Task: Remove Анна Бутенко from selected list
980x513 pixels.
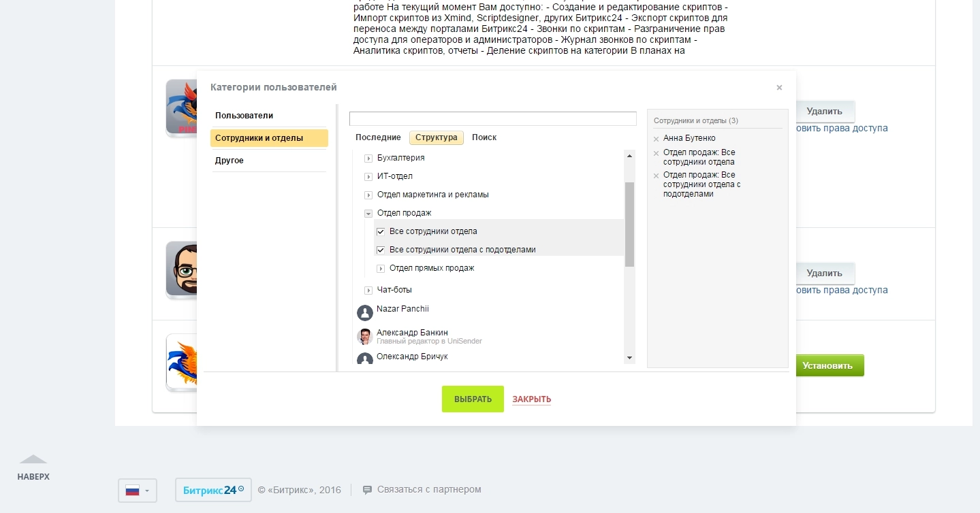Action: point(656,139)
